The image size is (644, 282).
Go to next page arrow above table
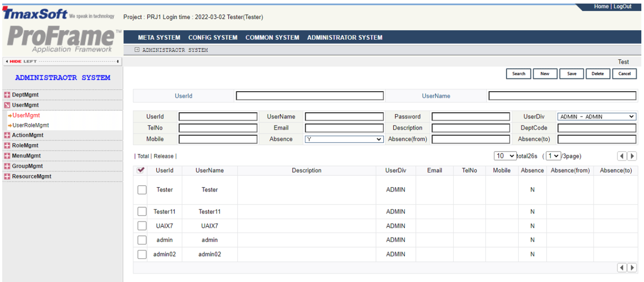[x=632, y=156]
